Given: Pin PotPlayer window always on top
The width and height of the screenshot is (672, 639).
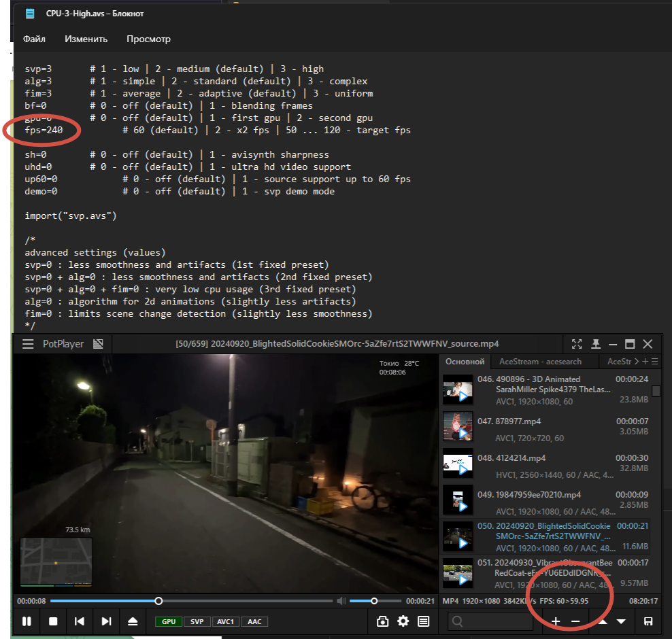Looking at the screenshot, I should [596, 344].
